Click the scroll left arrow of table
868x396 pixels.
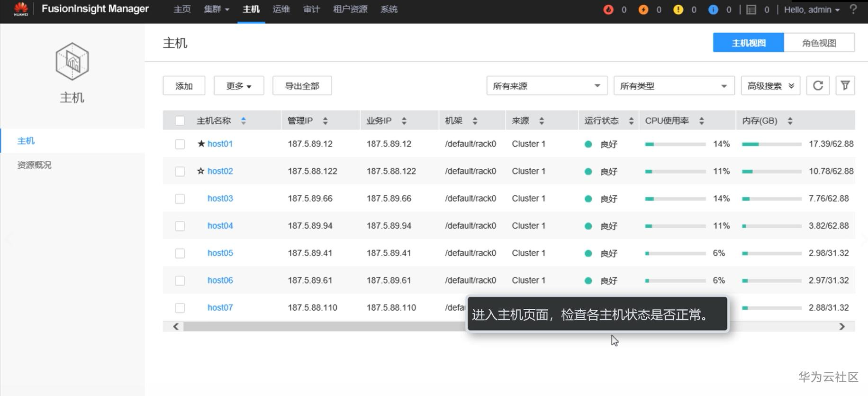point(176,326)
